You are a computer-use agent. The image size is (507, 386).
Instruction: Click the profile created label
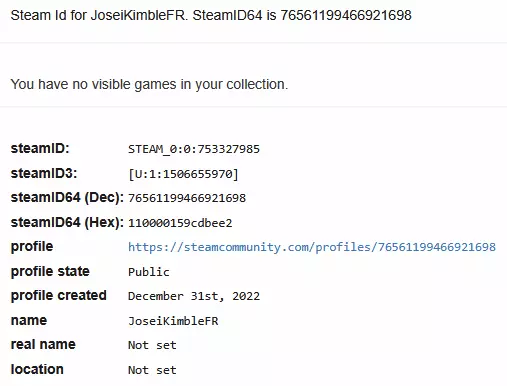click(58, 295)
